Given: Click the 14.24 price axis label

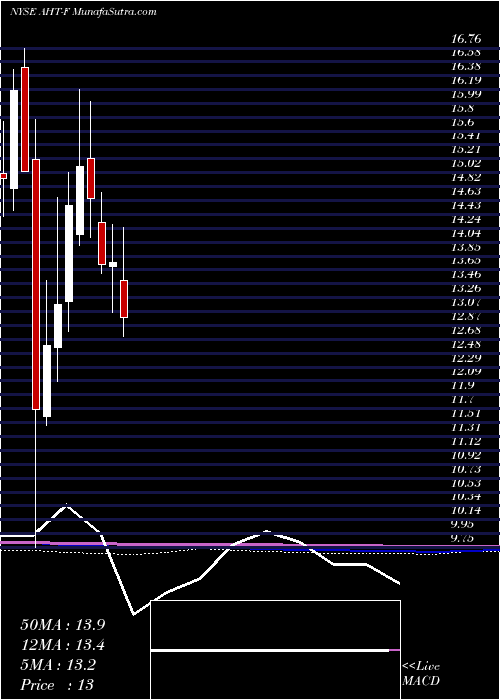Looking at the screenshot, I should [466, 219].
